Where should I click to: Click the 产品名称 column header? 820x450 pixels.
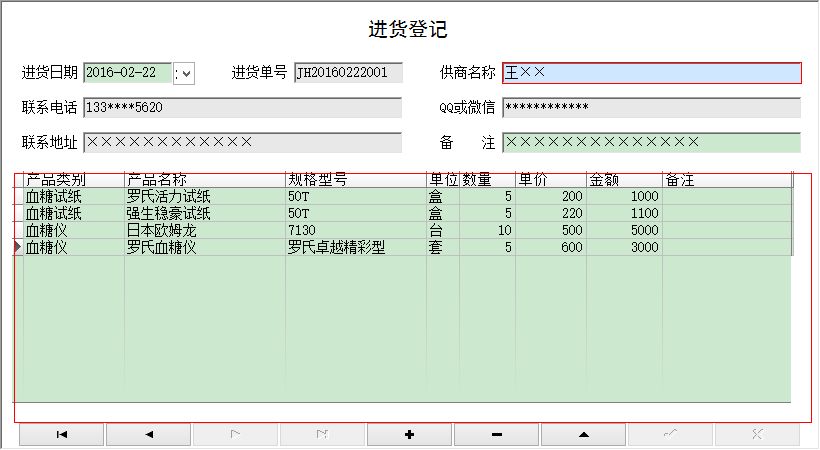(x=205, y=180)
